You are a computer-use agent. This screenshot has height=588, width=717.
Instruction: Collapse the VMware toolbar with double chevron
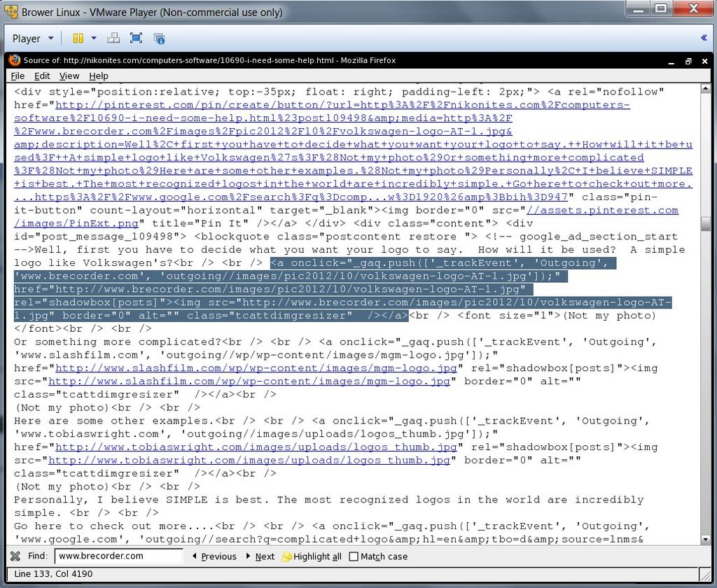pos(704,38)
